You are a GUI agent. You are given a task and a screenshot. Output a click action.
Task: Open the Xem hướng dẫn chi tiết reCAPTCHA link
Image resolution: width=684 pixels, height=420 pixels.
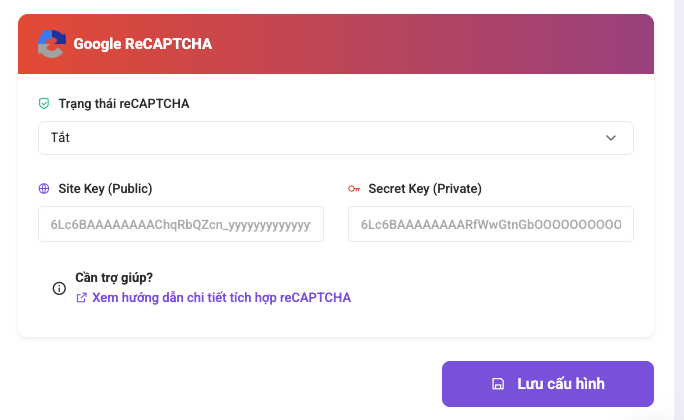coord(221,297)
